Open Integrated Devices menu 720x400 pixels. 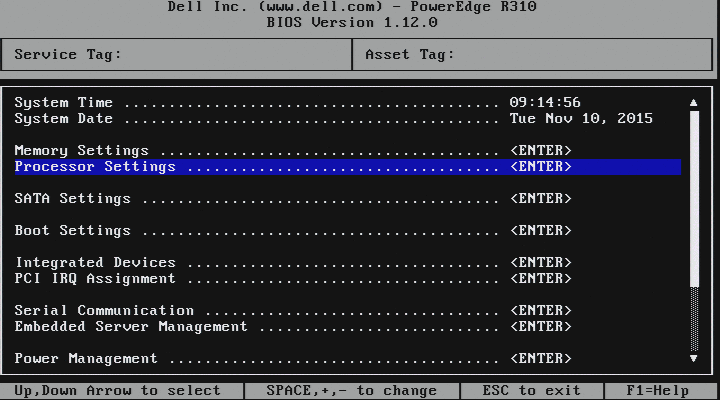(348, 262)
